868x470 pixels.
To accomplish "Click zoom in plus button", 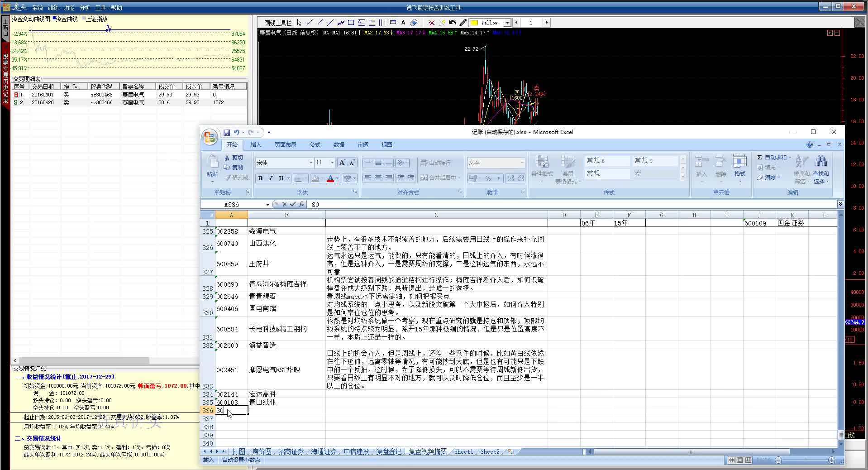I will pyautogui.click(x=832, y=460).
